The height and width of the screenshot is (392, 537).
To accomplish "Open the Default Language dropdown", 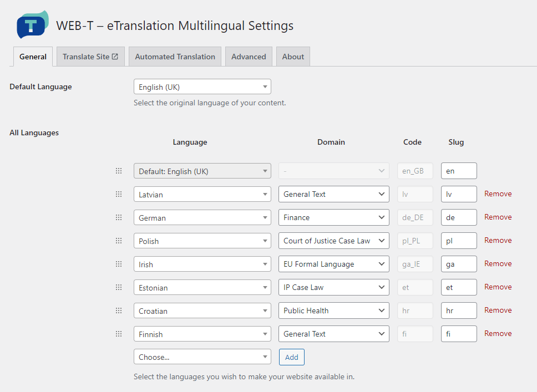I will [x=202, y=86].
